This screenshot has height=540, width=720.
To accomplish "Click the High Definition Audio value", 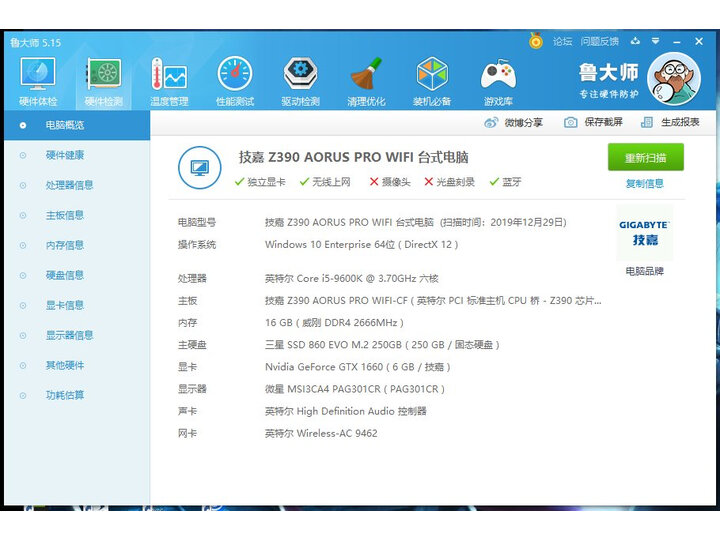I will [346, 411].
